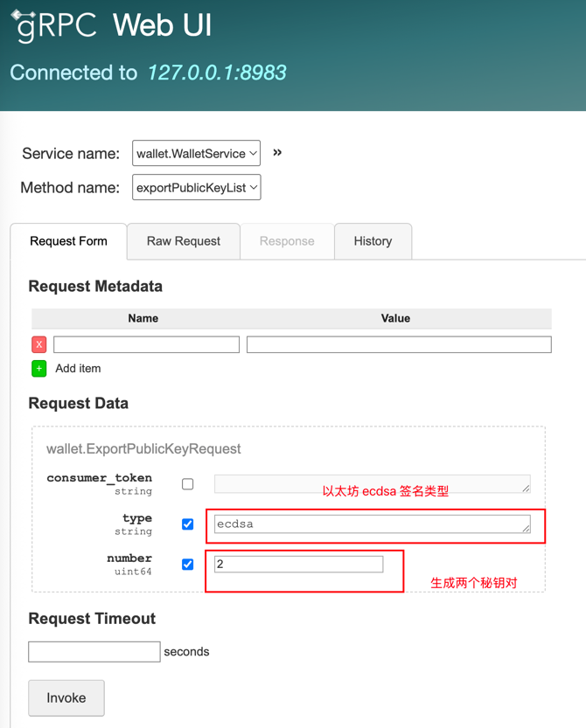Click the green plus Add item icon
586x728 pixels.
click(x=39, y=369)
